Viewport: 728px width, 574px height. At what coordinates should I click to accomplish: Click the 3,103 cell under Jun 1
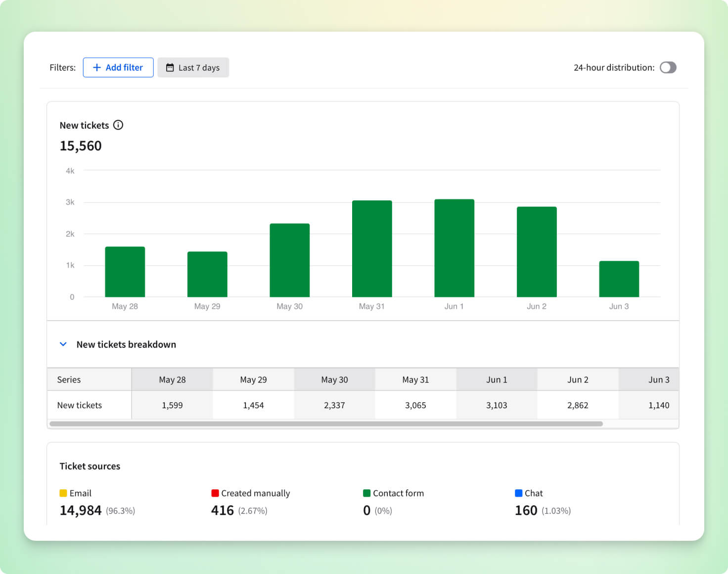point(497,405)
